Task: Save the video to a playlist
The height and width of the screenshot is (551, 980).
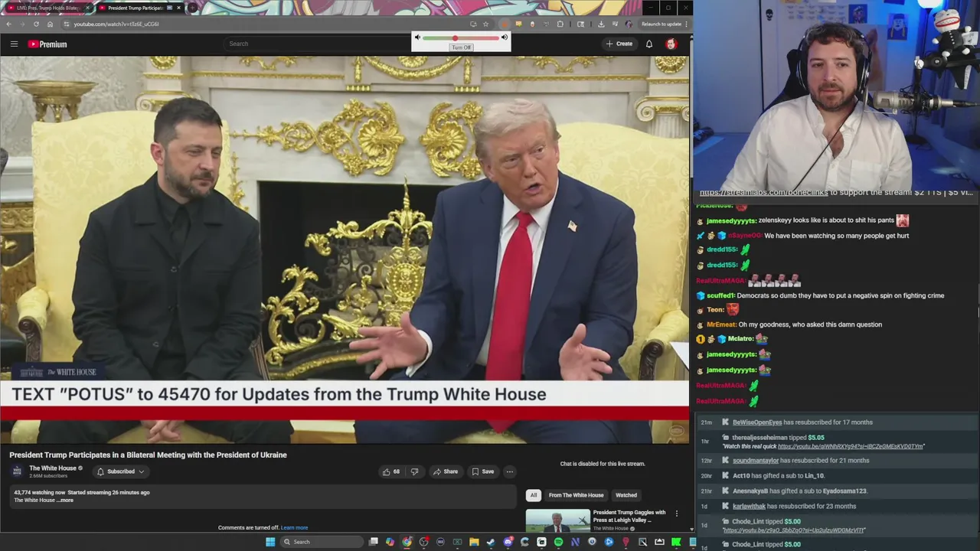Action: click(x=483, y=471)
